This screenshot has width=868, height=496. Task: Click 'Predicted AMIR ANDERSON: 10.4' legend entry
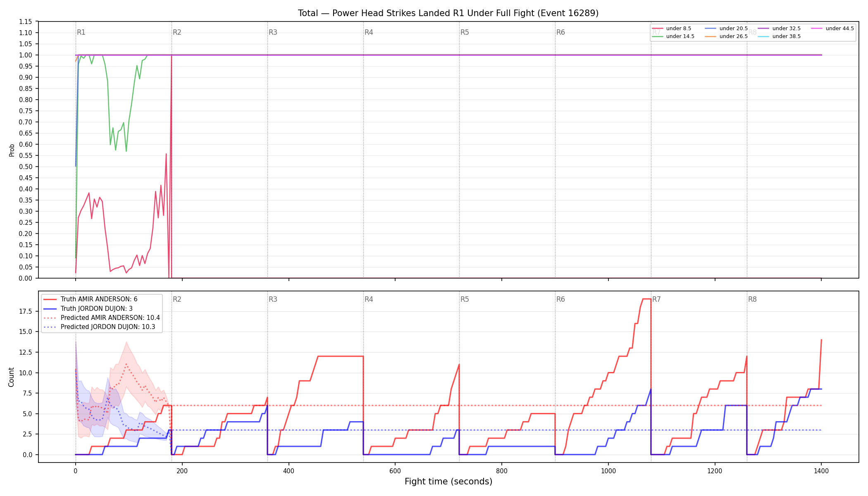click(102, 318)
